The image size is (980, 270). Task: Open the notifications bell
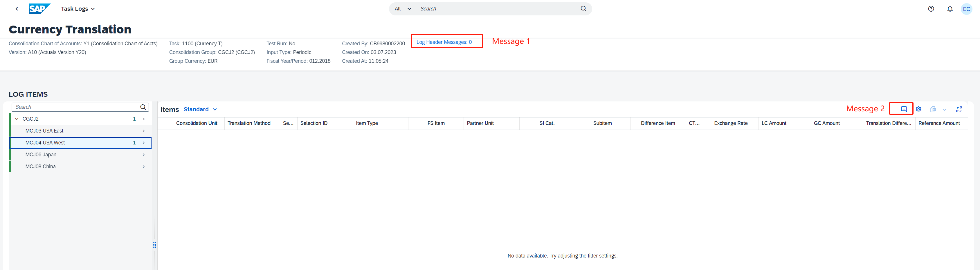click(x=950, y=9)
